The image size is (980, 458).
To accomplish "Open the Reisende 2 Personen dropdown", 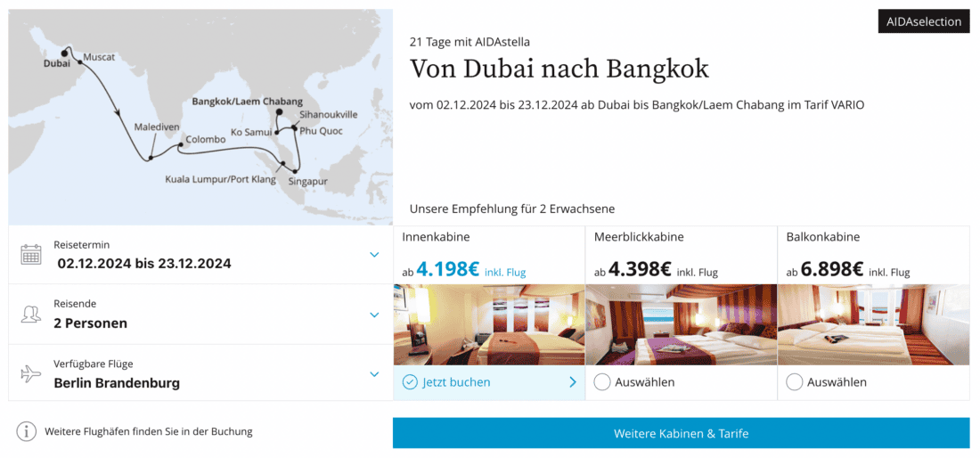I will click(374, 315).
